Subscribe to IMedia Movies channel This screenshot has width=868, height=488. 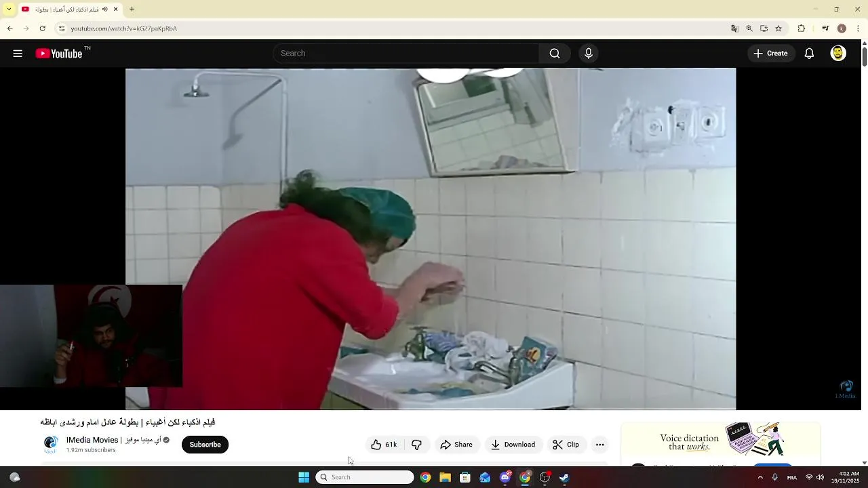[x=205, y=445]
